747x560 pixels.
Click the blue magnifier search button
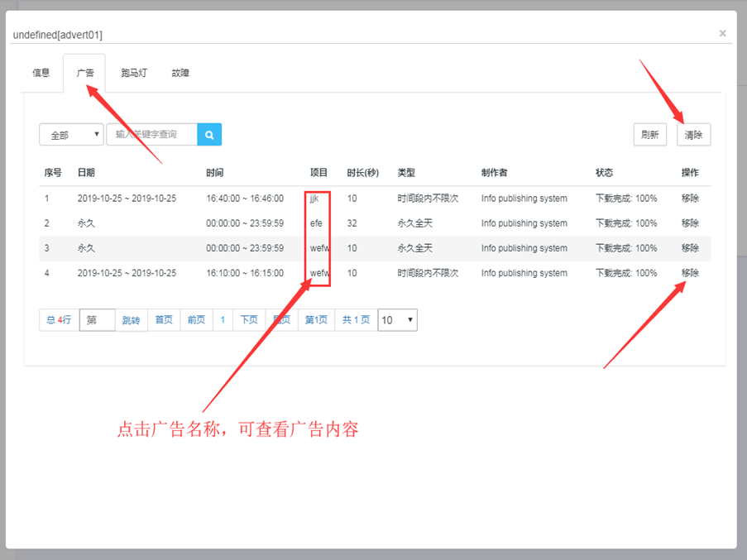point(209,134)
